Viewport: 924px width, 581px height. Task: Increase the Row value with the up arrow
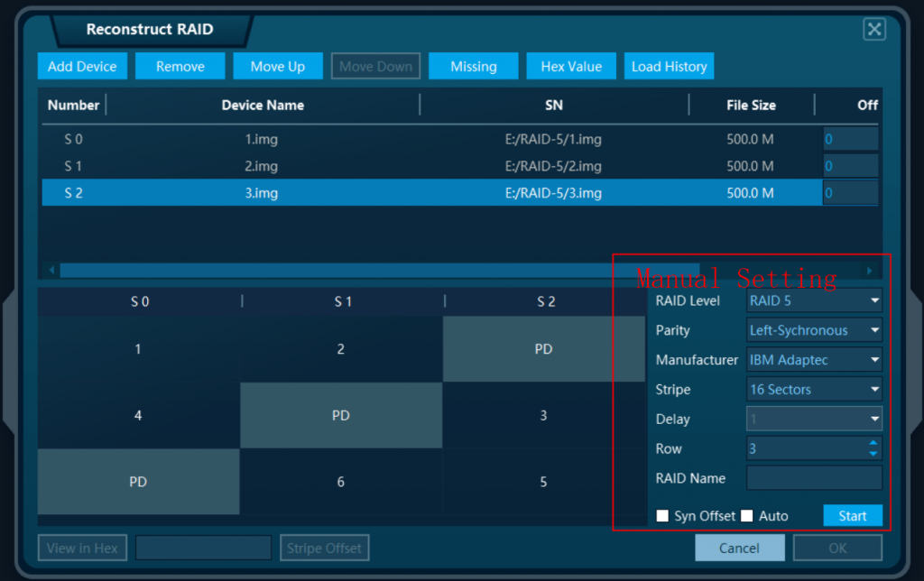(873, 443)
